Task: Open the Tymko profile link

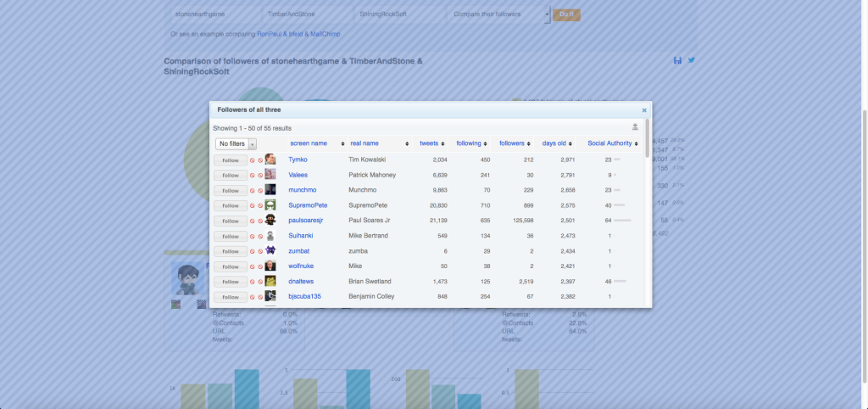Action: click(298, 160)
